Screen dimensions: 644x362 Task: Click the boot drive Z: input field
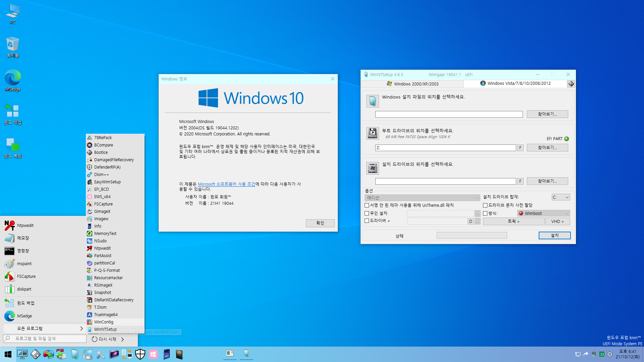point(445,148)
